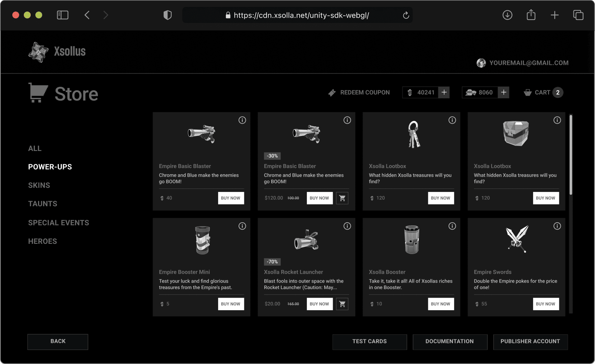
Task: Buy the chest Xsolla Lootbox now
Action: pyautogui.click(x=546, y=198)
